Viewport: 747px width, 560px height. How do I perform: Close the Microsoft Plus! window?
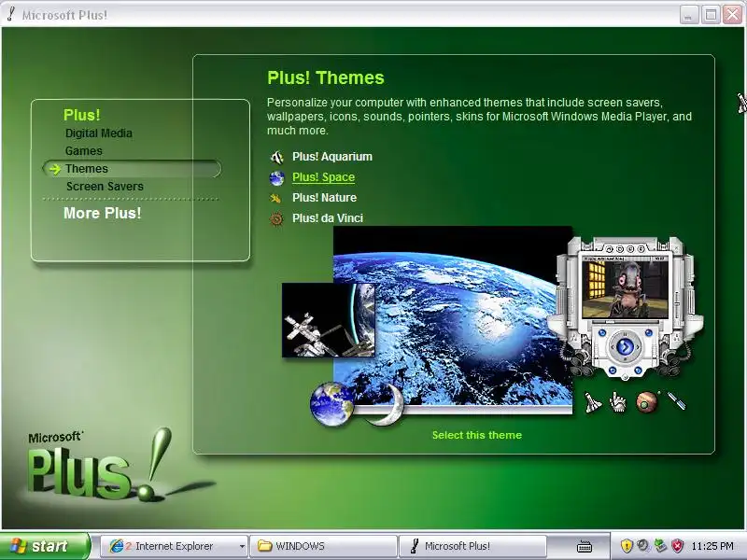(732, 15)
